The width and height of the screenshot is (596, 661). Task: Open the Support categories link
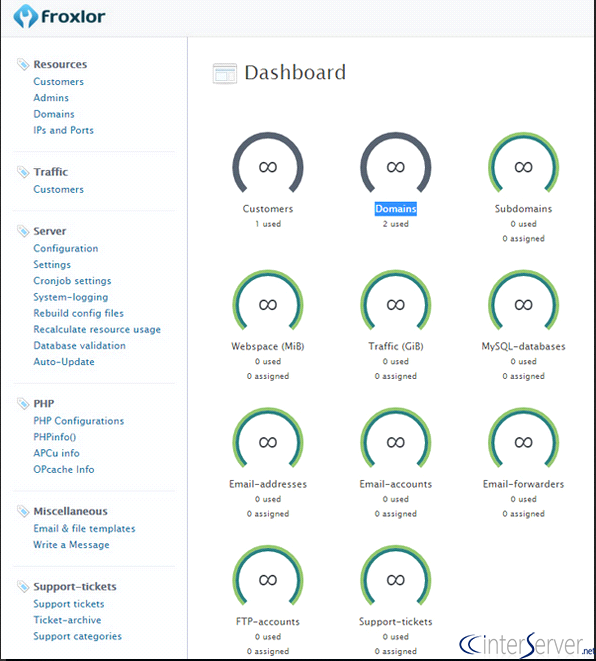78,636
